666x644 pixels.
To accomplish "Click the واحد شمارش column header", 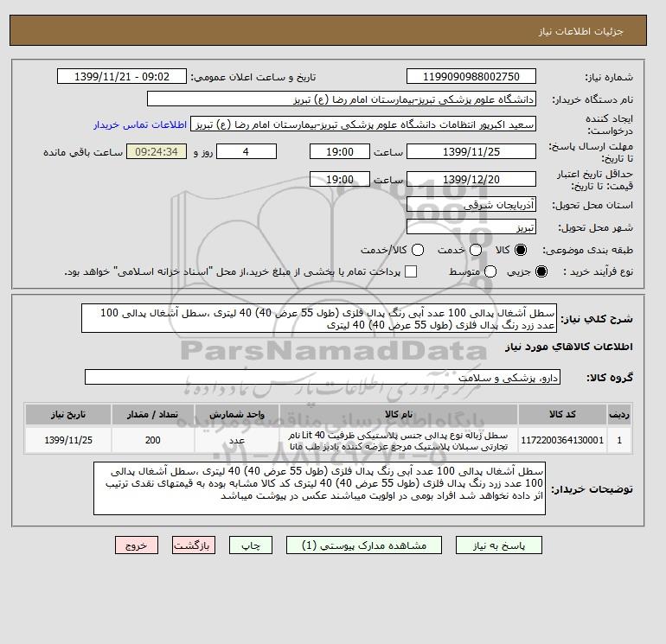I will pos(237,414).
